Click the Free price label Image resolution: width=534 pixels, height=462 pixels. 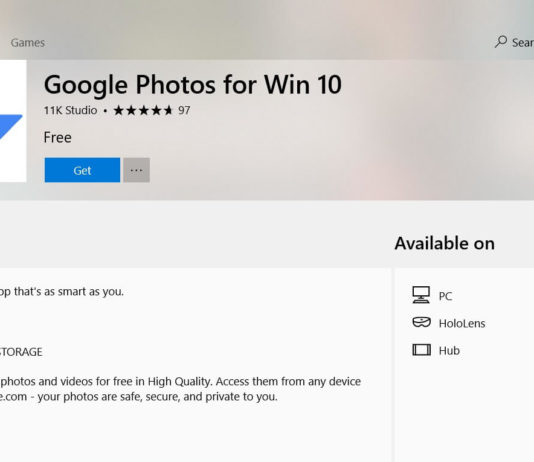(x=58, y=138)
